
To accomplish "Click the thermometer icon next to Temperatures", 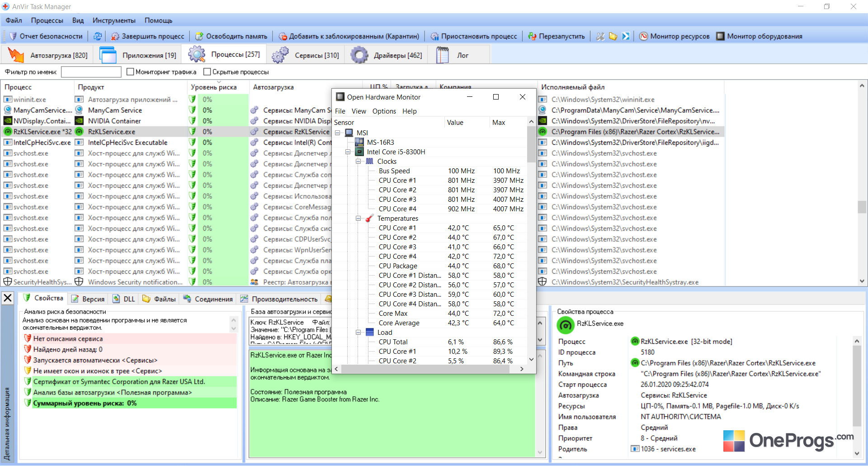I will click(x=369, y=218).
